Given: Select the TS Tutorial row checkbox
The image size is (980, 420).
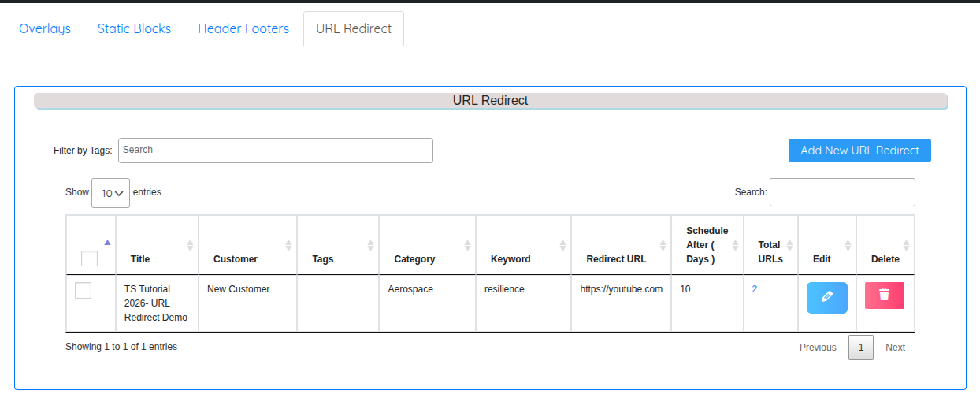Looking at the screenshot, I should (x=83, y=291).
